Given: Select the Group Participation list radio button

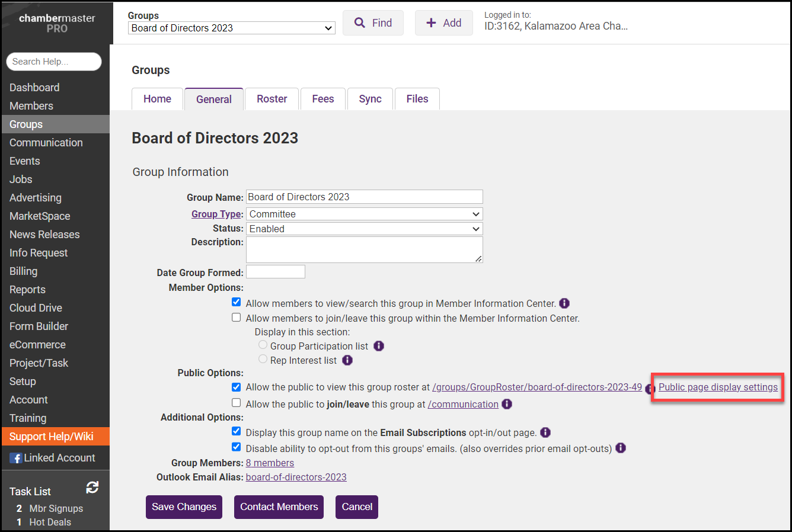Looking at the screenshot, I should tap(263, 345).
